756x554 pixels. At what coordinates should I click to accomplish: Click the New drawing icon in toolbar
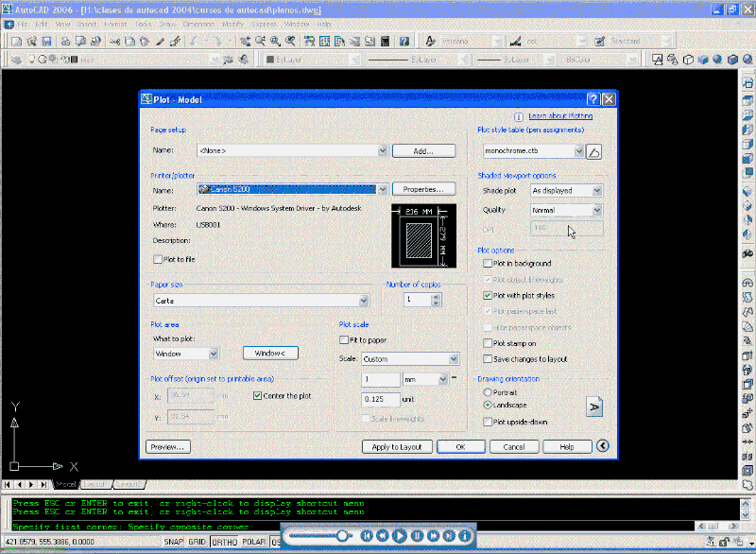click(x=16, y=42)
